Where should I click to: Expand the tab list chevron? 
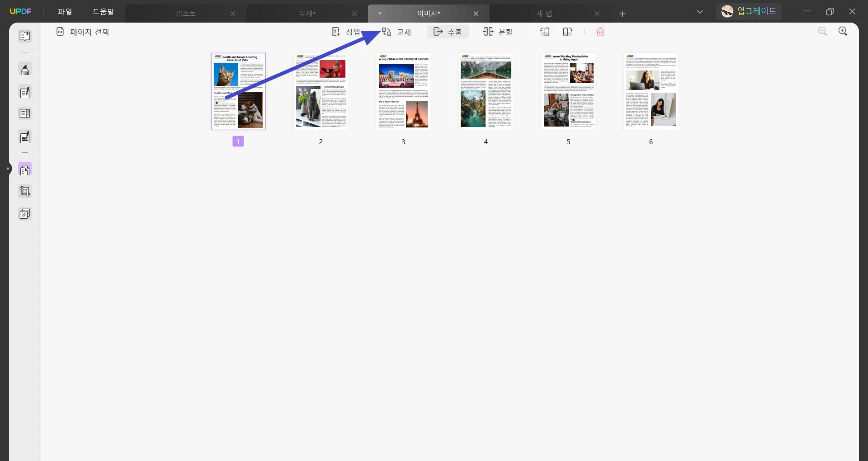[x=700, y=12]
